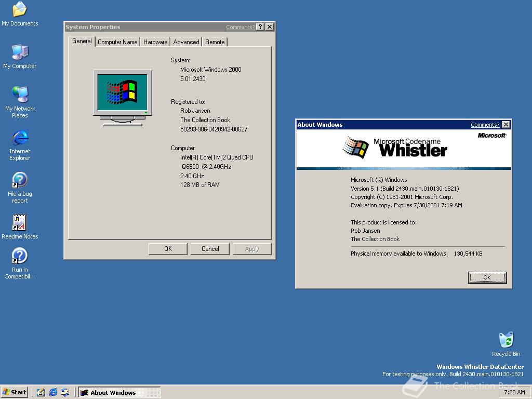Screen dimensions: 532x399
Task: Click Cancel in System Properties
Action: click(210, 249)
